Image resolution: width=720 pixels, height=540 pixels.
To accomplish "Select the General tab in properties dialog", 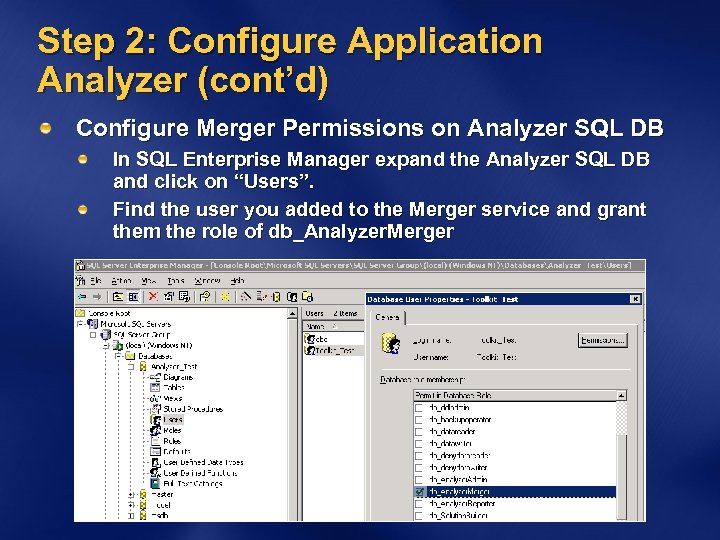I will [387, 317].
